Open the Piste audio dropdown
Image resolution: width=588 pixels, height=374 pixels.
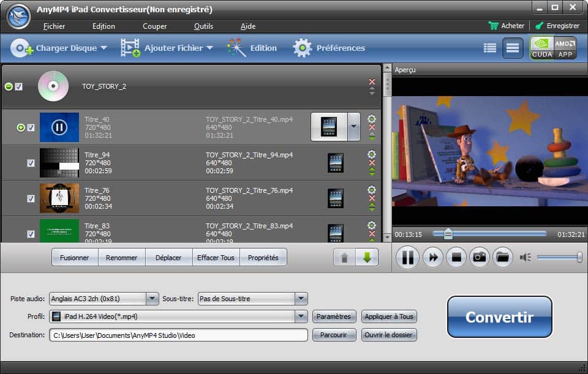[152, 299]
